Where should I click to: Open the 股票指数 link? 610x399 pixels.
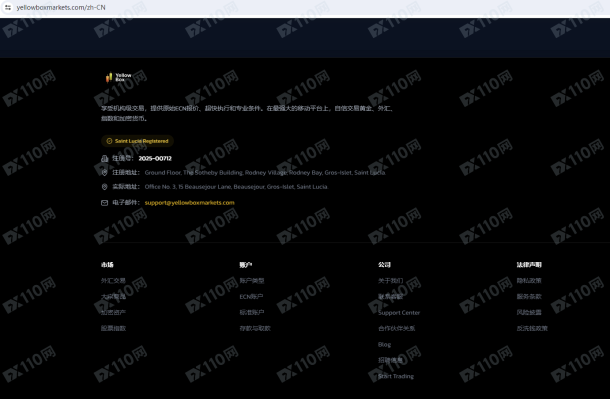(x=113, y=328)
